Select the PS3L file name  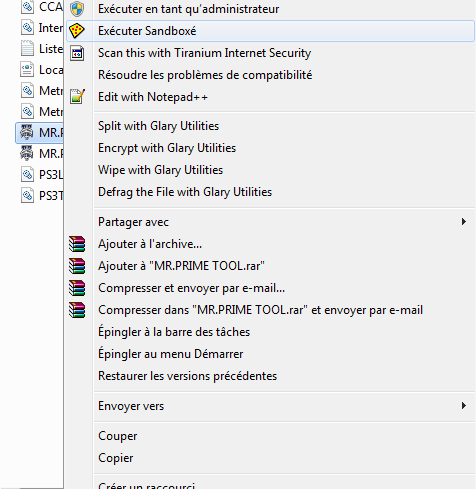coord(51,174)
